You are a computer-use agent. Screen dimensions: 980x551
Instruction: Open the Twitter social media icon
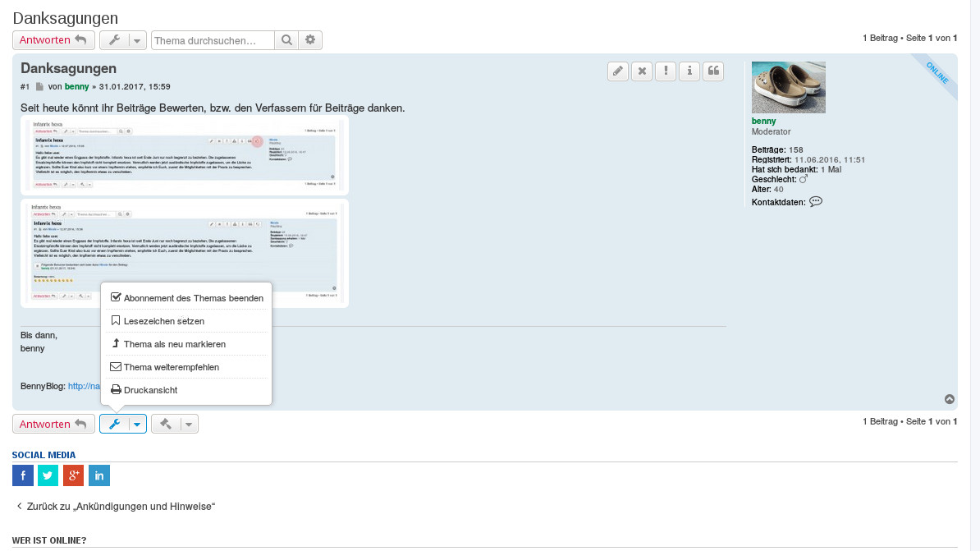point(48,475)
